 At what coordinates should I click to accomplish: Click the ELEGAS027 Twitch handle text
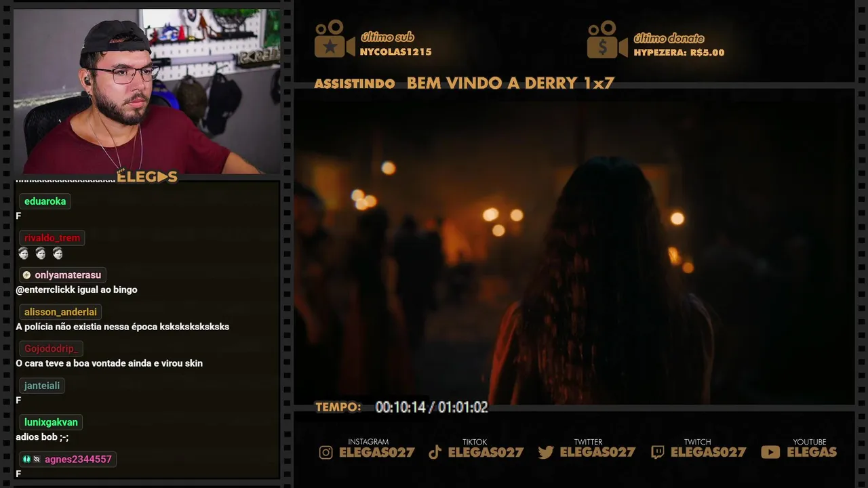click(708, 452)
